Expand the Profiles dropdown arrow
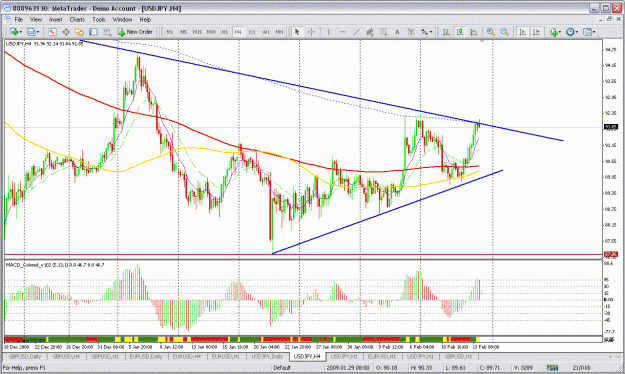625x374 pixels. coord(38,32)
